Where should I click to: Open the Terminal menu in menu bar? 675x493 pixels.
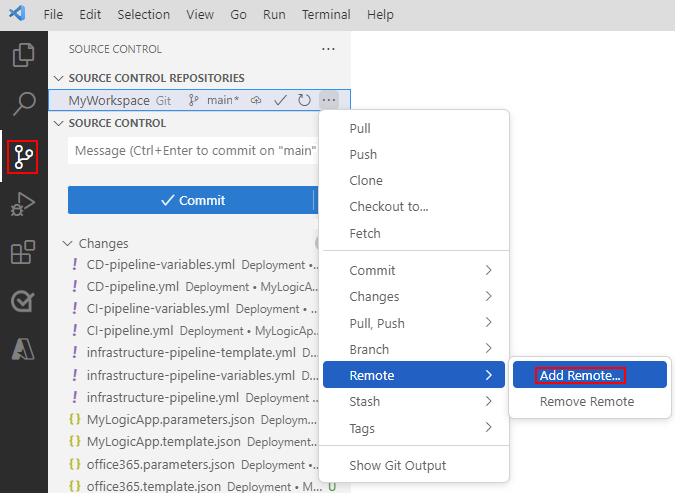[327, 15]
